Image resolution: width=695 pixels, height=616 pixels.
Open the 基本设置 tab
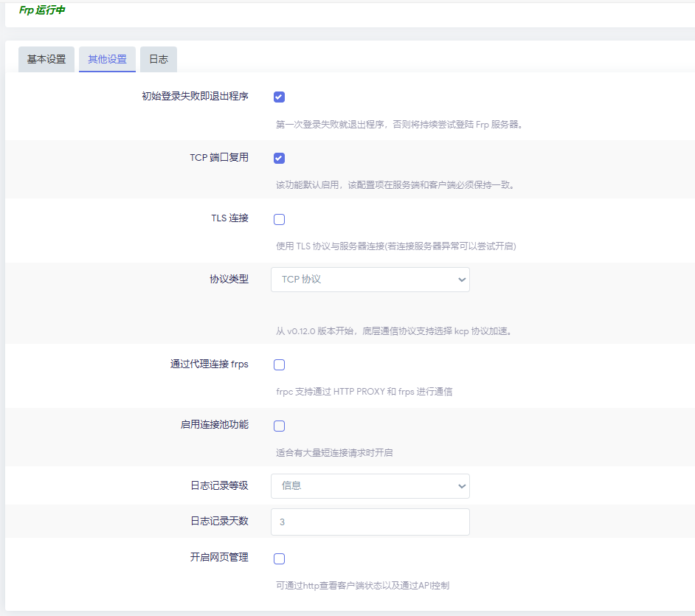pyautogui.click(x=46, y=59)
